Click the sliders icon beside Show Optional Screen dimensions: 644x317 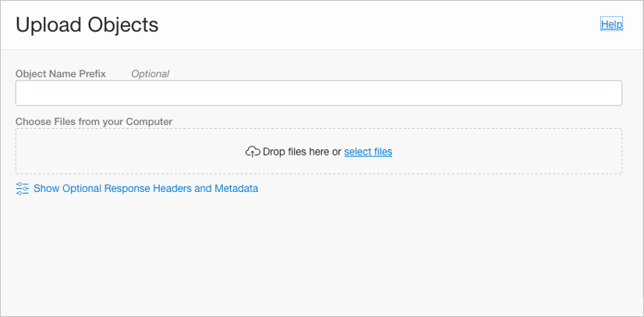pyautogui.click(x=23, y=188)
